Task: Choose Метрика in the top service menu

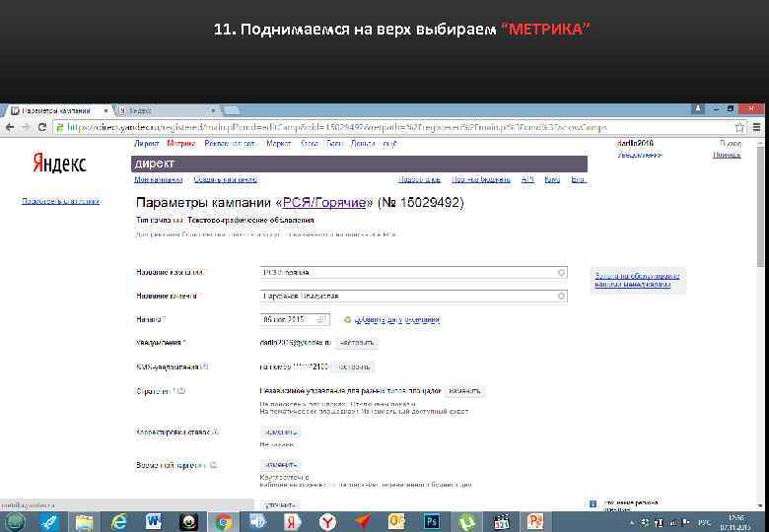Action: [181, 144]
